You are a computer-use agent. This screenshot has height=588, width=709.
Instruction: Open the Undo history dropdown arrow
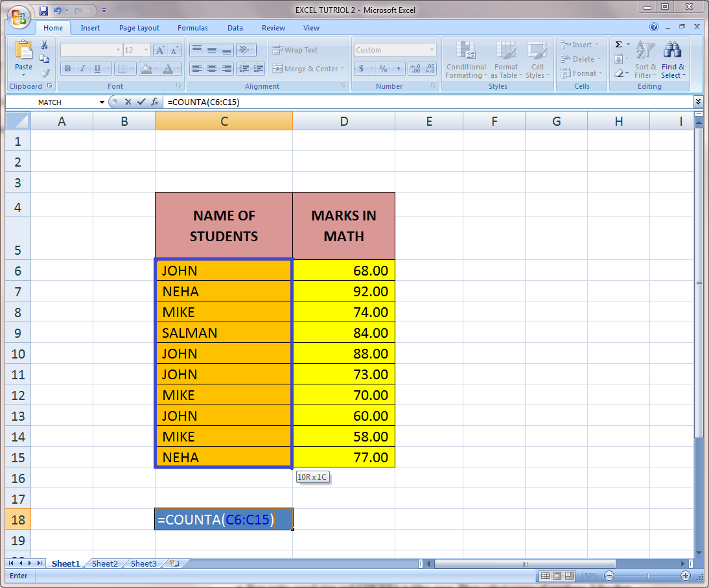[x=68, y=10]
